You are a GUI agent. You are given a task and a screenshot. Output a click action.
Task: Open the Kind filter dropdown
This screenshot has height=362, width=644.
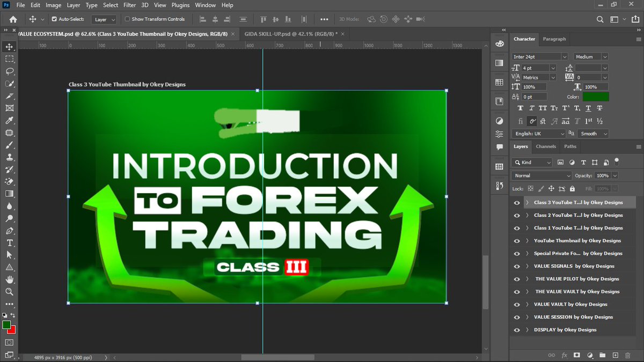(532, 162)
